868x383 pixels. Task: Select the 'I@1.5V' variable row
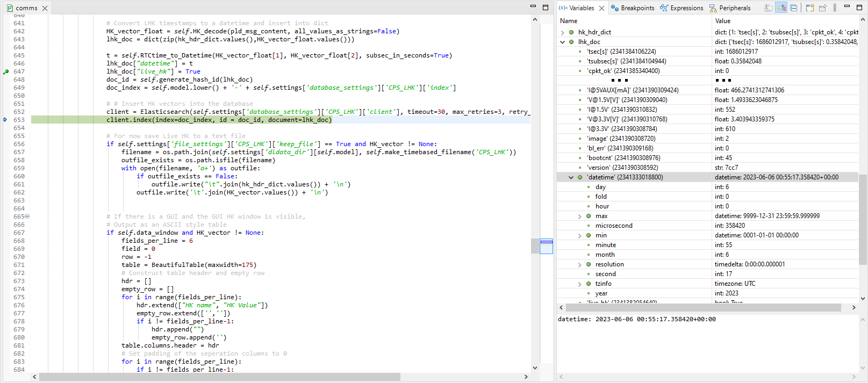tap(708, 110)
